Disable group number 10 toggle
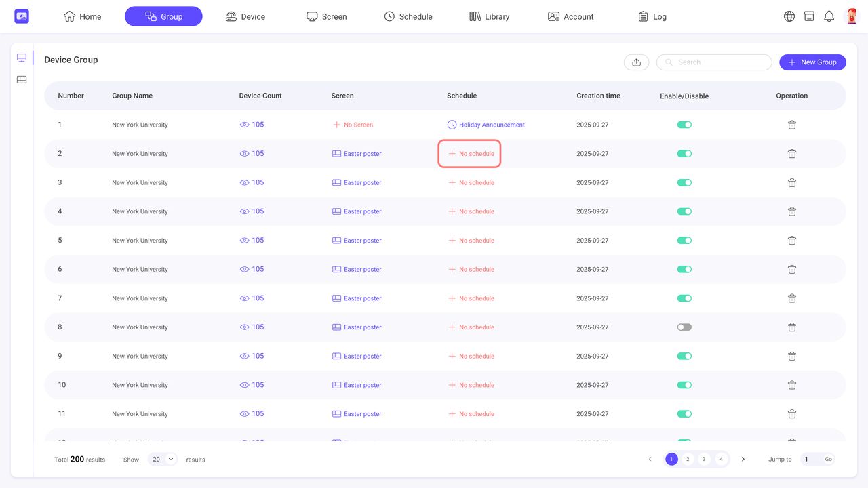Viewport: 868px width, 488px height. pyautogui.click(x=684, y=385)
